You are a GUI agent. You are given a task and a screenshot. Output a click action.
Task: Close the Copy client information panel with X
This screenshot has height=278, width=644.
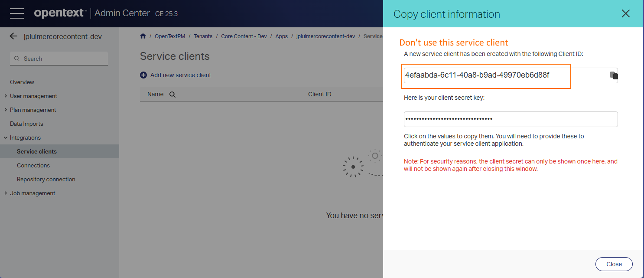[625, 13]
